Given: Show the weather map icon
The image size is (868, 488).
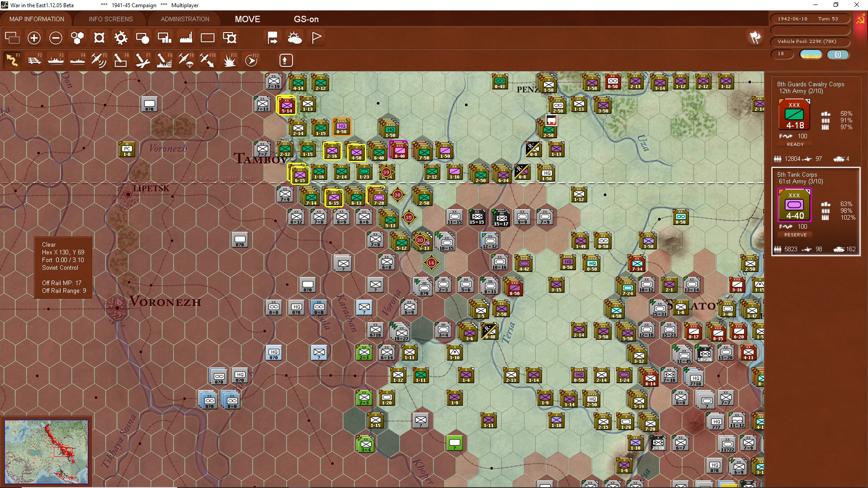Looking at the screenshot, I should [295, 38].
